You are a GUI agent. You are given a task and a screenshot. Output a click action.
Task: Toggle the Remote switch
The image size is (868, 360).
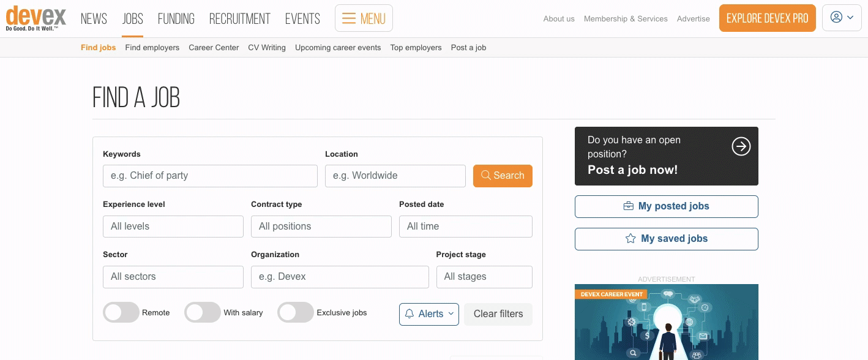(121, 312)
